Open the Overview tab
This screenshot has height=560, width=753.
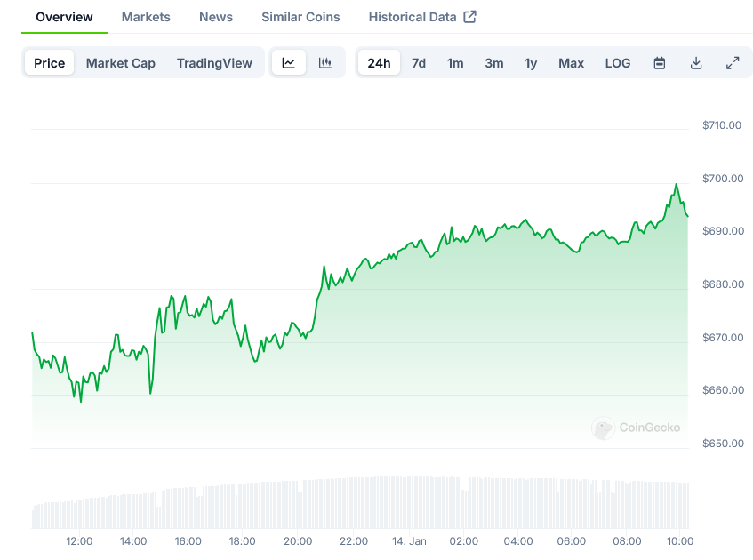[64, 17]
